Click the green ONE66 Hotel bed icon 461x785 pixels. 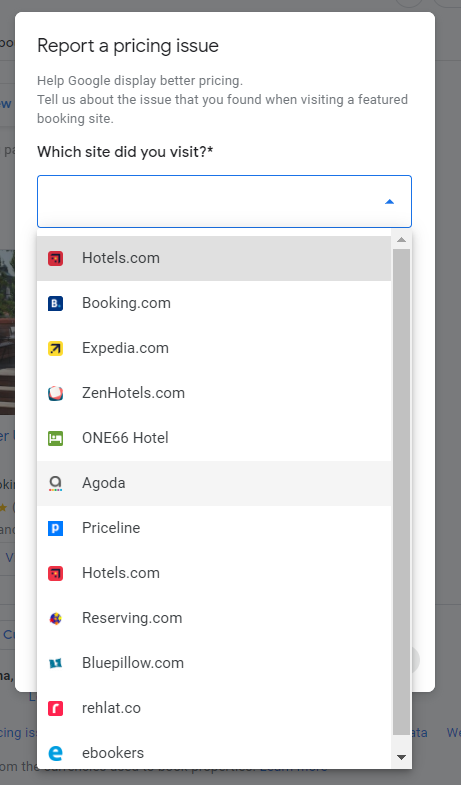[56, 439]
